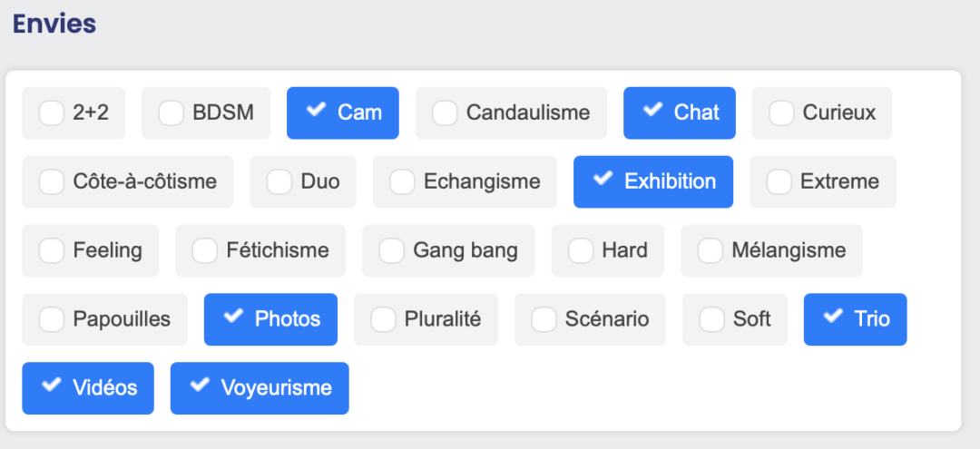Check the Duo checkbox
The width and height of the screenshot is (980, 449).
[x=279, y=182]
